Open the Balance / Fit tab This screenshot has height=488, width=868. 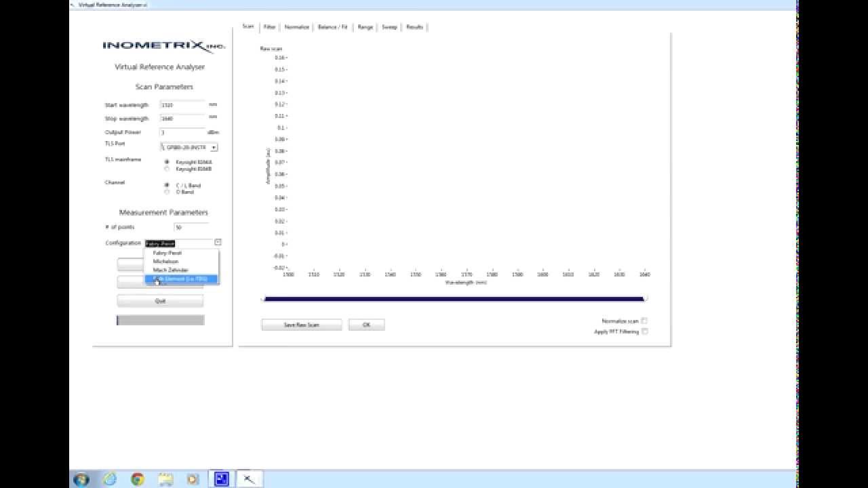tap(332, 27)
